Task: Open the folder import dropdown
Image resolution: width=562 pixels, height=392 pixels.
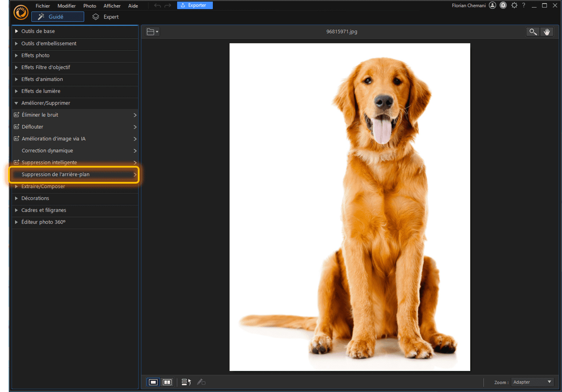Action: tap(152, 32)
